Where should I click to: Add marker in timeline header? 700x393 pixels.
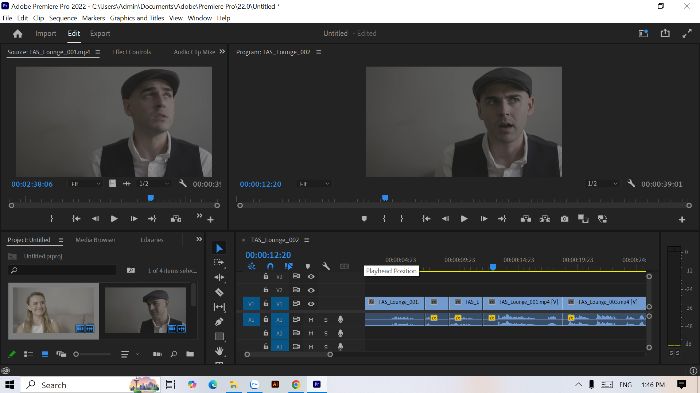pos(308,266)
